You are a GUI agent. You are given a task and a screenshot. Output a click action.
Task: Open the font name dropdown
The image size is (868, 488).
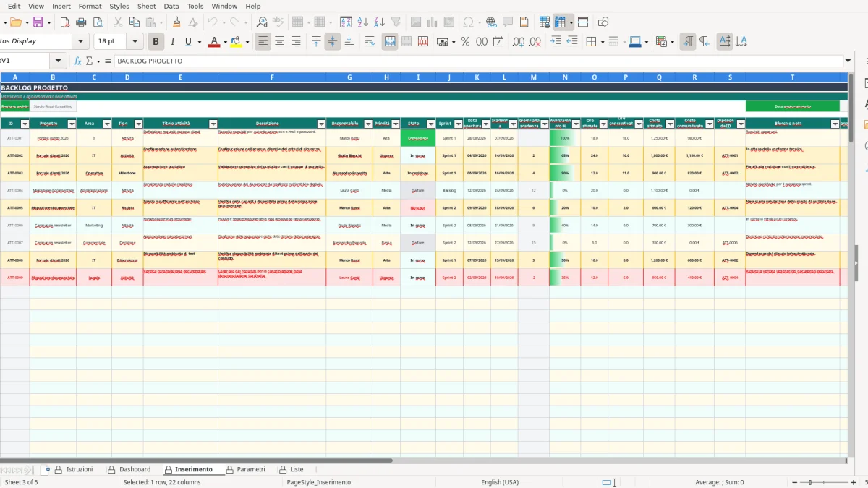pyautogui.click(x=81, y=42)
